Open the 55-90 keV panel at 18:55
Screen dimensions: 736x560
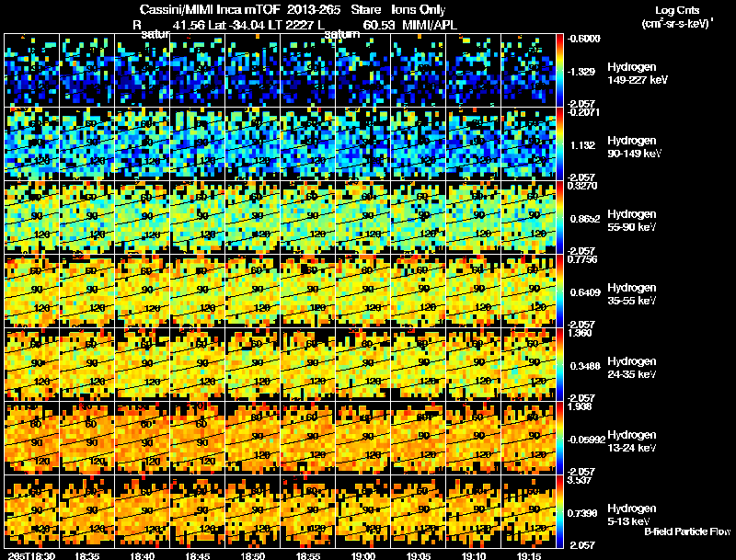coord(308,218)
